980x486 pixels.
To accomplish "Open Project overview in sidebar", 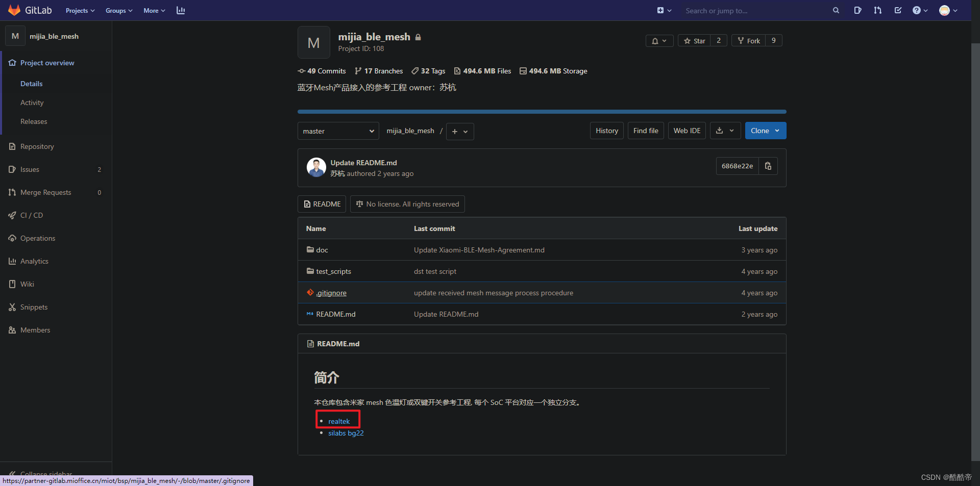I will tap(47, 63).
